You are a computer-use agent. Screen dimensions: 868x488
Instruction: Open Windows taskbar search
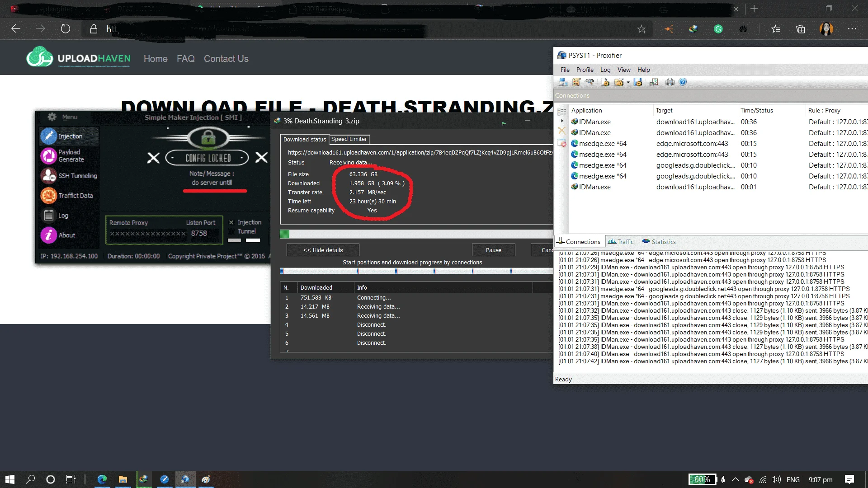[30, 479]
